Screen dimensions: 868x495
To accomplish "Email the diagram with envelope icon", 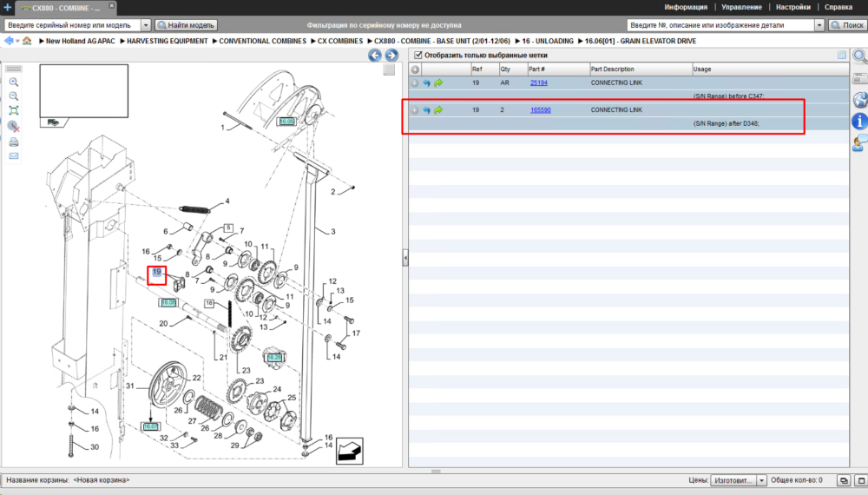I will [x=14, y=156].
